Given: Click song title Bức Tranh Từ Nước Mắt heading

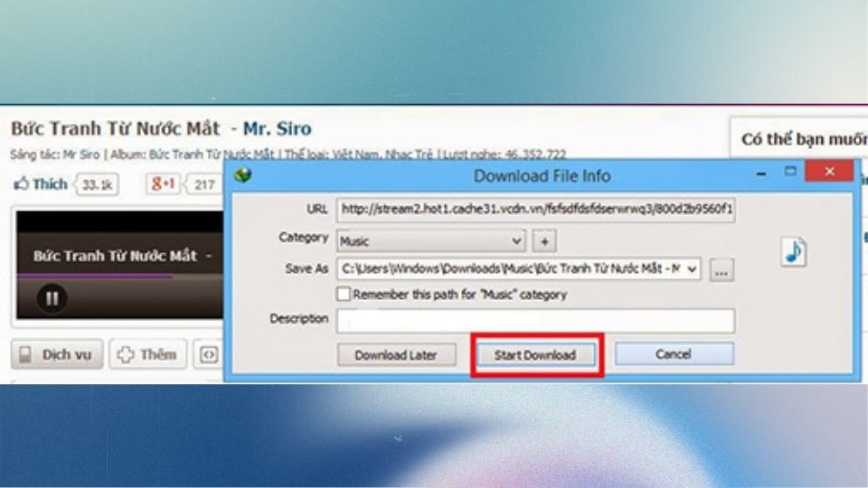Looking at the screenshot, I should (x=115, y=128).
